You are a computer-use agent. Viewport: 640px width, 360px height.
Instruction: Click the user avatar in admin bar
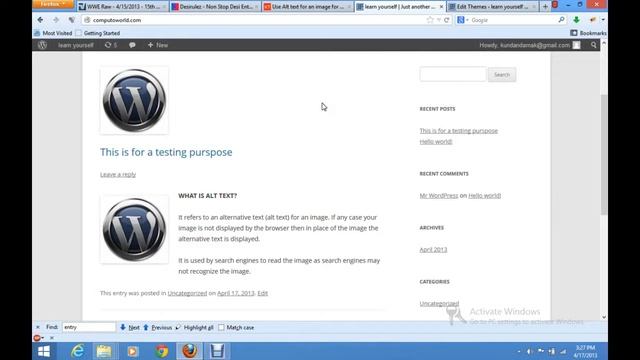click(576, 45)
